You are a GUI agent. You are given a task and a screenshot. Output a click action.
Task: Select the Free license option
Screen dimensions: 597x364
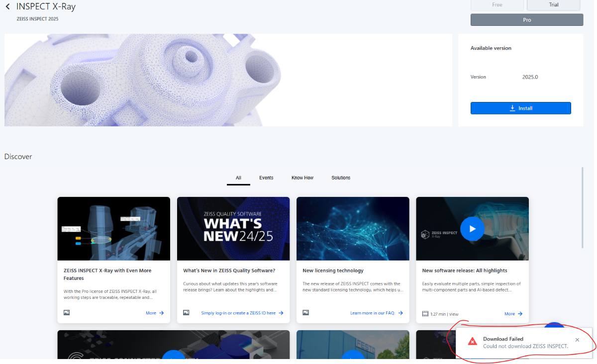[x=497, y=5]
